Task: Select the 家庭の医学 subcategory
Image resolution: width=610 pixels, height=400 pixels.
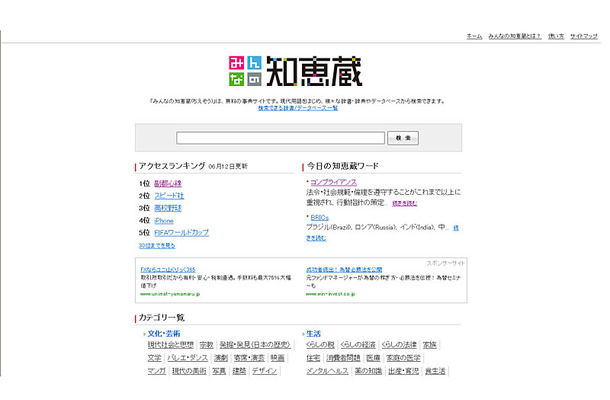Action: pyautogui.click(x=403, y=358)
